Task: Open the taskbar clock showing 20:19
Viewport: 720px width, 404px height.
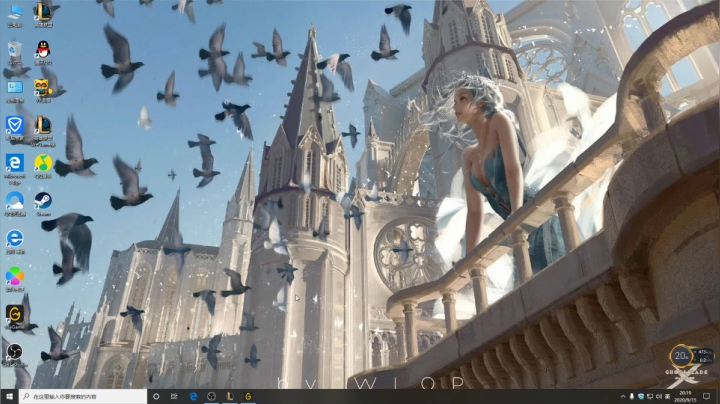Action: coord(685,396)
